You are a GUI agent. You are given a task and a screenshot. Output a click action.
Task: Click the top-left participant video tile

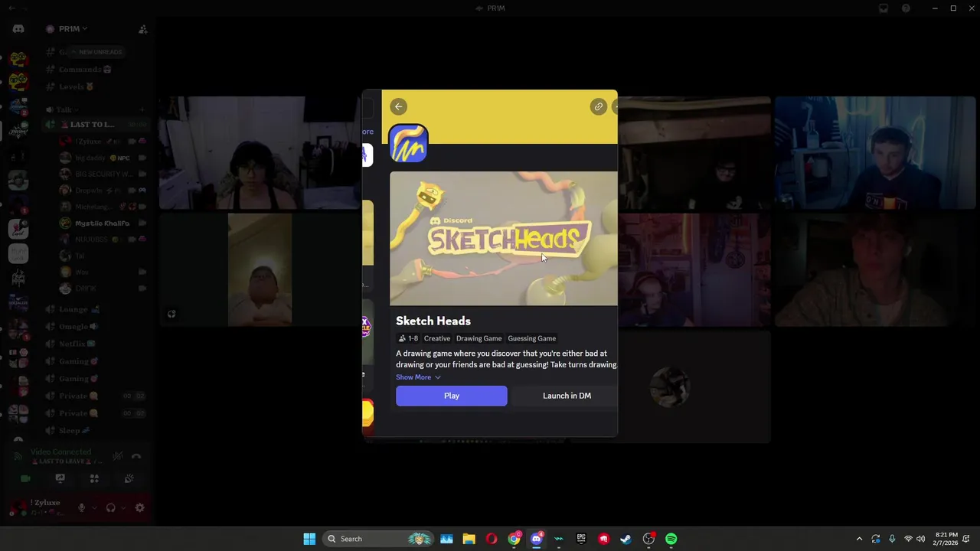(260, 152)
